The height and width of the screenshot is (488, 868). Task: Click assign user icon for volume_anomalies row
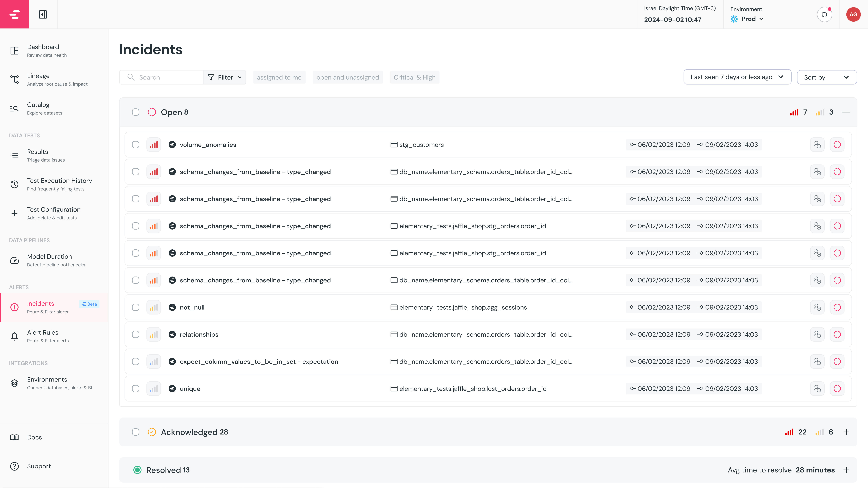click(817, 145)
